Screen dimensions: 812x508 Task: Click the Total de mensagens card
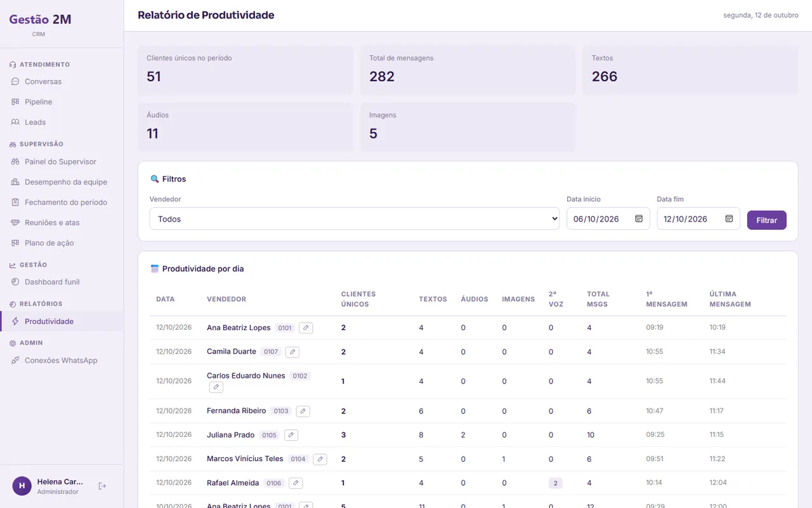pyautogui.click(x=468, y=70)
